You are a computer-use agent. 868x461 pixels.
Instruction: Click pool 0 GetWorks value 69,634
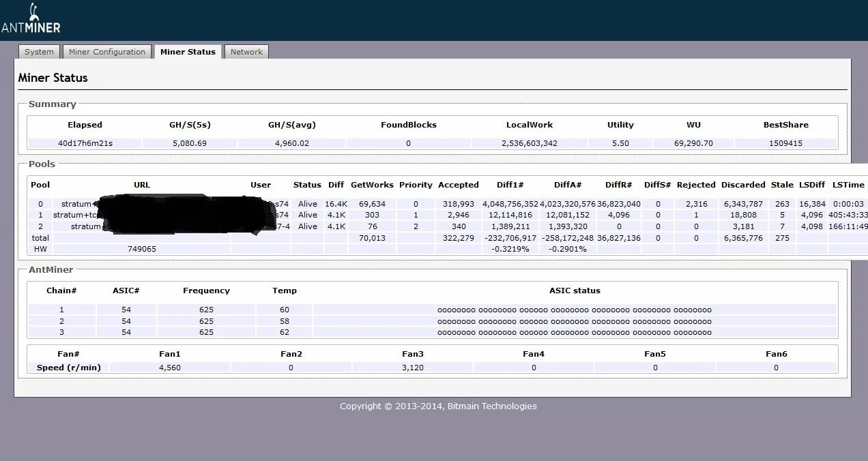[x=372, y=204]
